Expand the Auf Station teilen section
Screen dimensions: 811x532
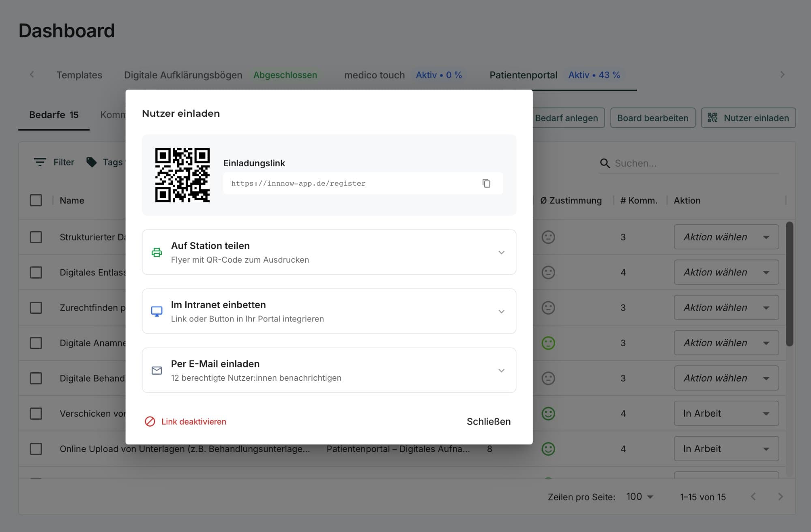coord(501,253)
